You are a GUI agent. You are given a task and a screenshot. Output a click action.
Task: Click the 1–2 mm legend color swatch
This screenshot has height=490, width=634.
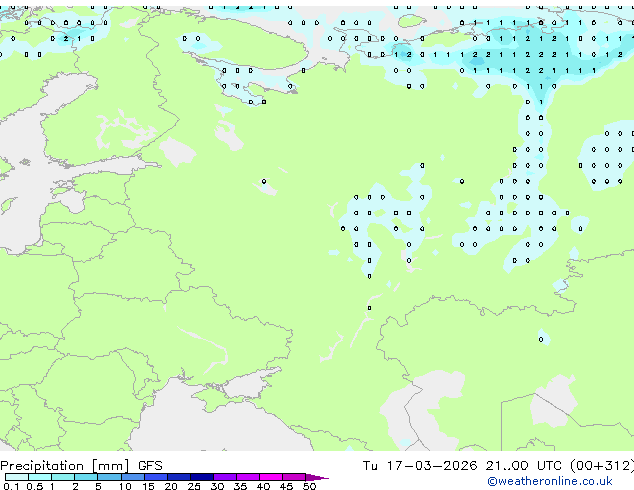click(x=63, y=477)
